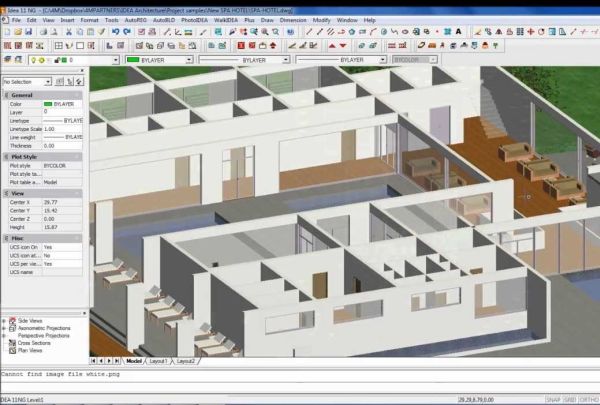Open the green BYLAYER color dropdown
600x405 pixels.
158,60
